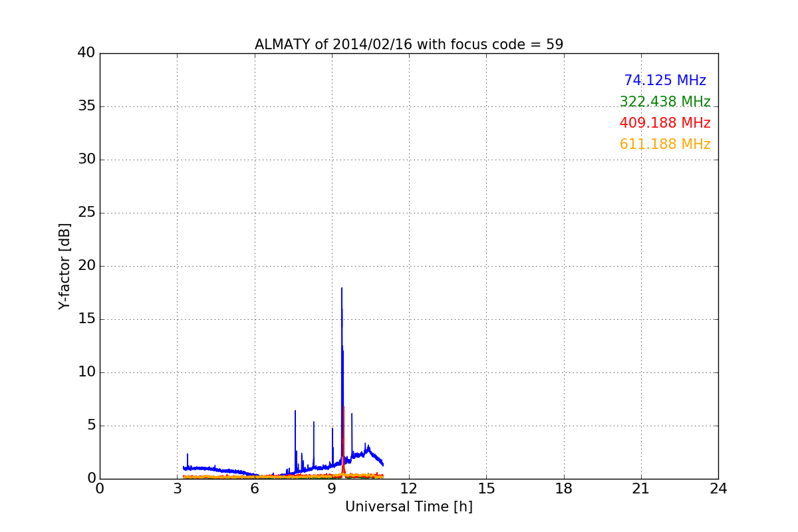Screen dimensions: 798x532
Task: Click the red 409 MHz spike peak
Action: coord(343,407)
